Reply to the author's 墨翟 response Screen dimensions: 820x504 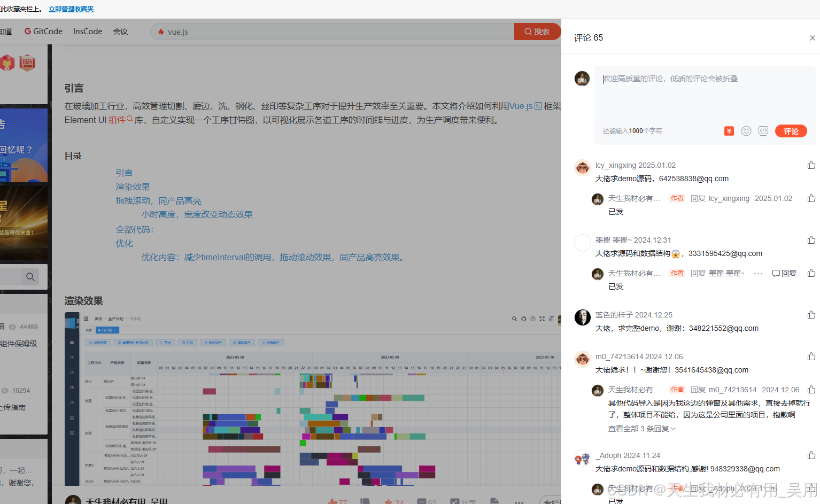(x=784, y=273)
